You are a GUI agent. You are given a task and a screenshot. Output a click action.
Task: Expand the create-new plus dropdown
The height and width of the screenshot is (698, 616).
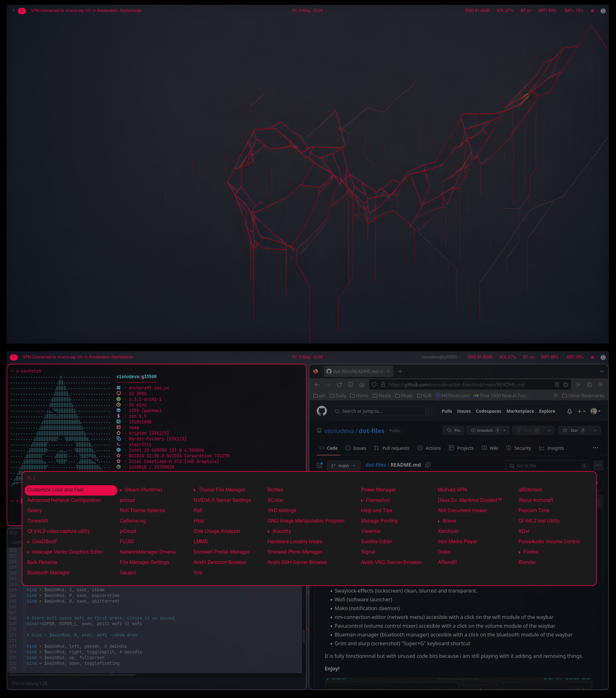point(581,411)
